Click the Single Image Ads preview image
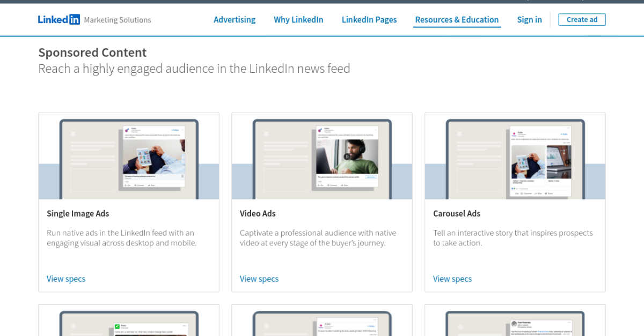The height and width of the screenshot is (336, 644). tap(128, 155)
